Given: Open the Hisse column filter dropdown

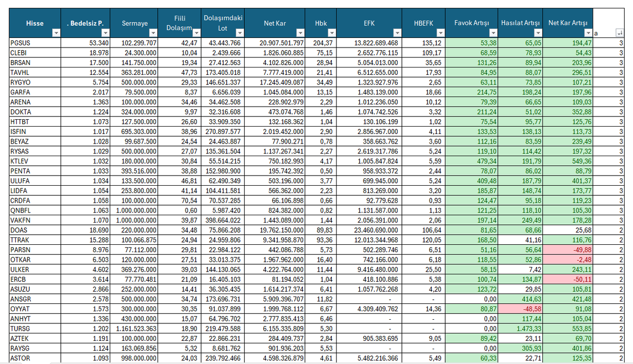Looking at the screenshot, I should [x=55, y=34].
